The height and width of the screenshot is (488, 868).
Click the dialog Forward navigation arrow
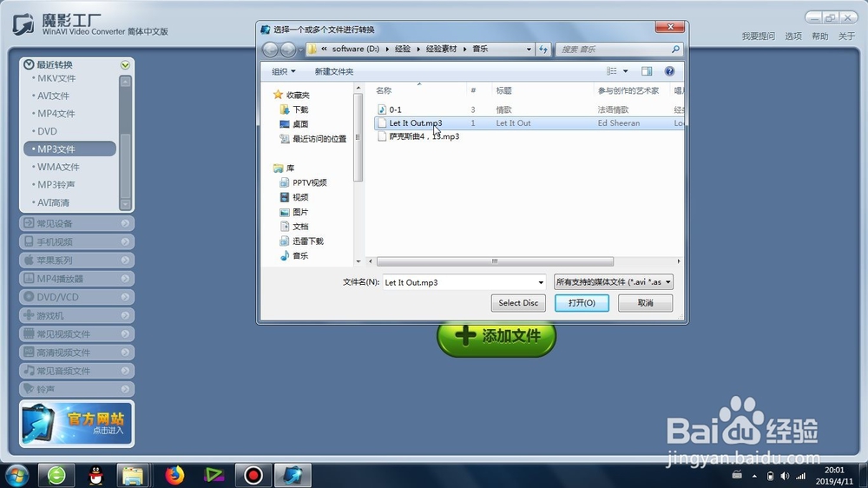coord(288,49)
